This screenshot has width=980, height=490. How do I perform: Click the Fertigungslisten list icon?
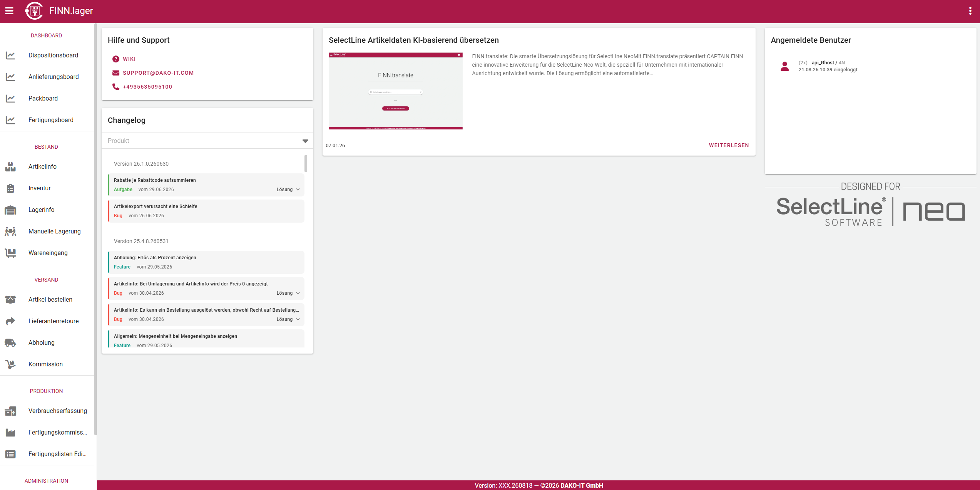10,454
